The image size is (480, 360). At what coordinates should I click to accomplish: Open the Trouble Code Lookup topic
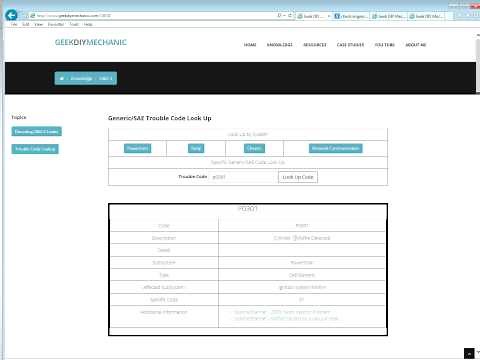pos(35,149)
